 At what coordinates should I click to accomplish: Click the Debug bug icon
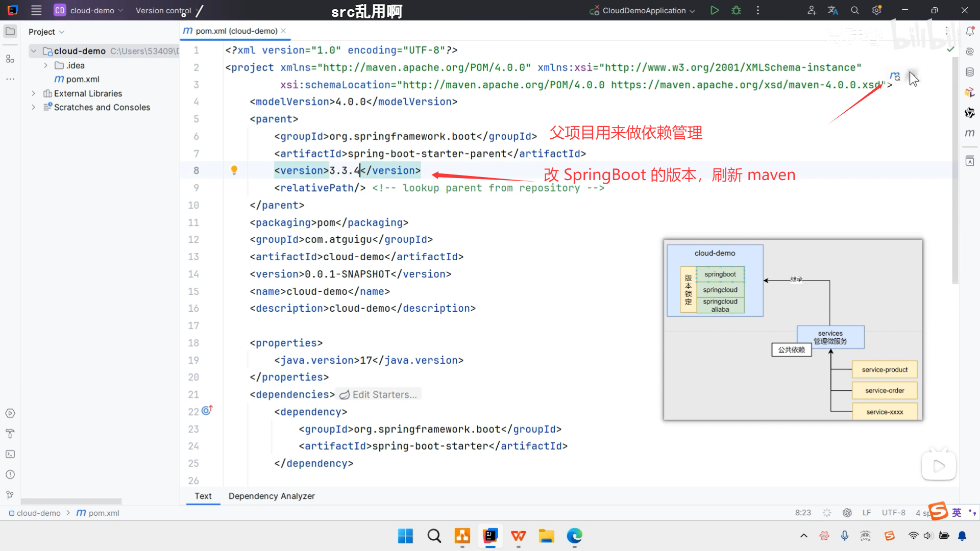click(x=736, y=10)
